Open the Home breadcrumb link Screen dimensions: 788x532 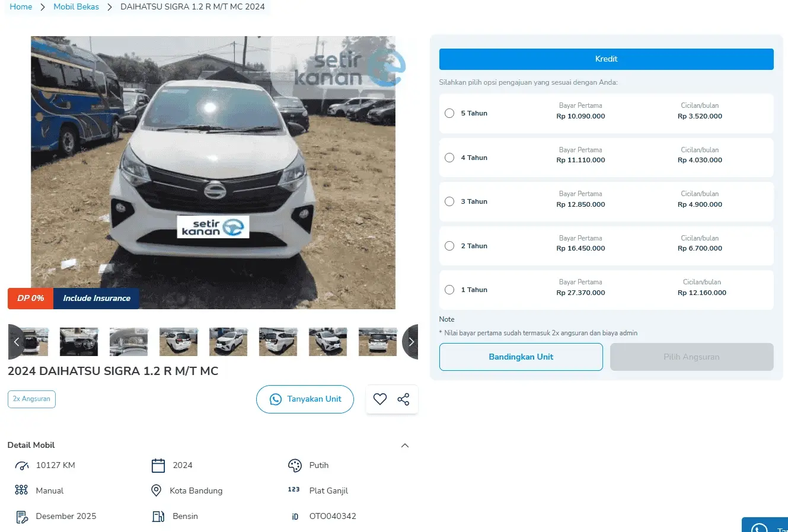pyautogui.click(x=21, y=7)
